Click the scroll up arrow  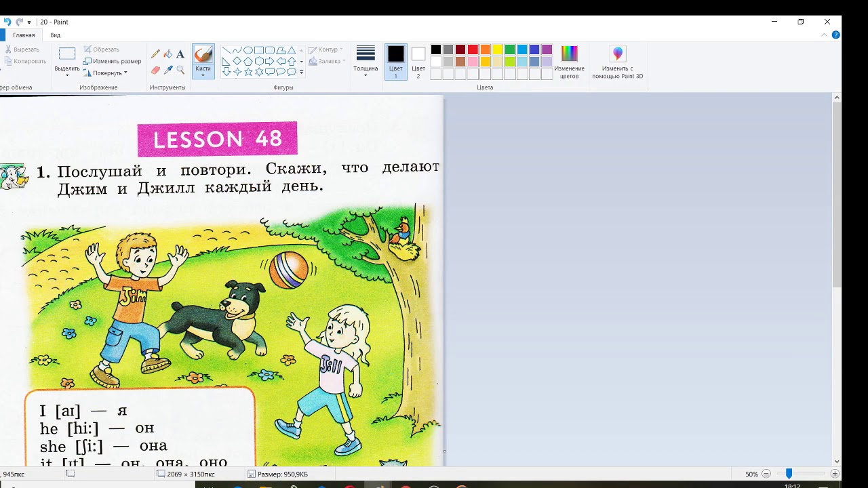tap(837, 98)
